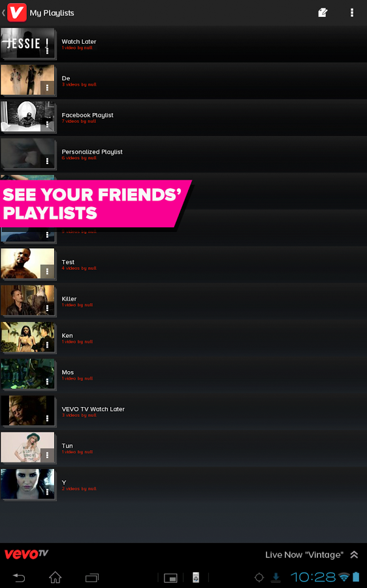
Task: Open the overflow menu in top bar
Action: click(351, 13)
